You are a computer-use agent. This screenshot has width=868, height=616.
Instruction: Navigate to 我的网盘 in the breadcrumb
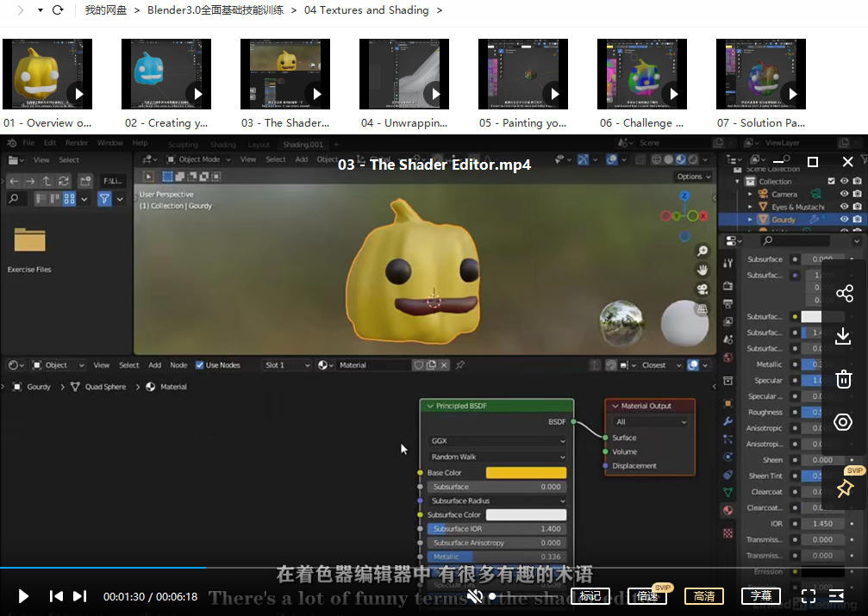click(x=105, y=10)
